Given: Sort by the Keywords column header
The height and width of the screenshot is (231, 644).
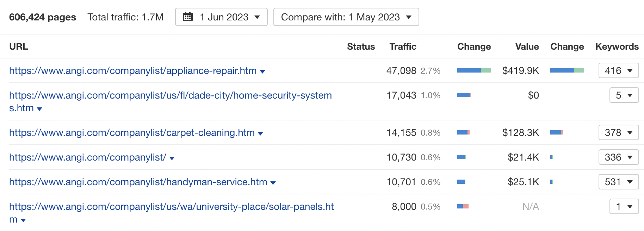Looking at the screenshot, I should [x=617, y=46].
